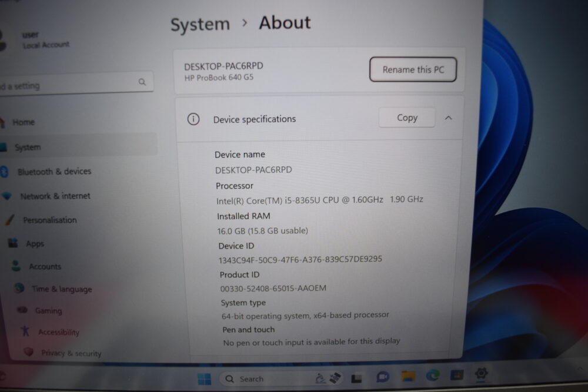Click the Gaming controller icon

pyautogui.click(x=22, y=310)
